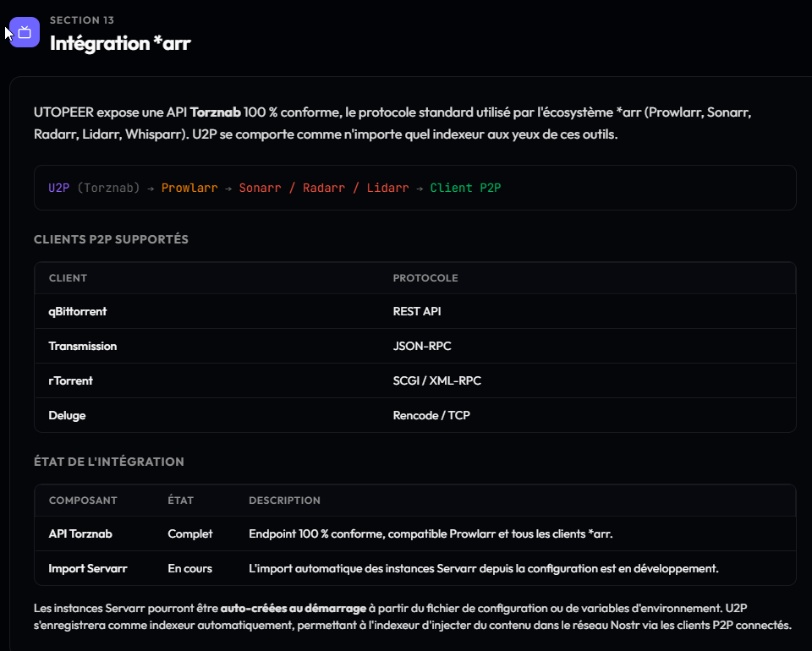Click 'Client P2P' in the code flow line

pos(465,188)
